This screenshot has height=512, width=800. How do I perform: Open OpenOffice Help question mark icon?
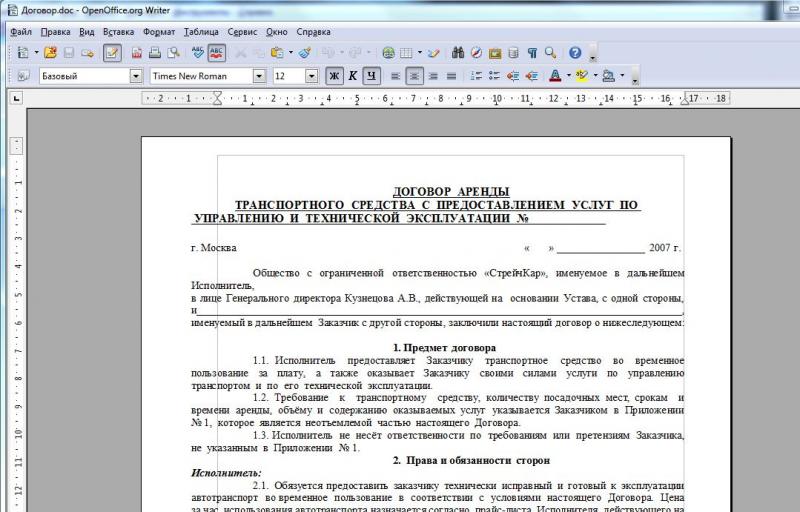pyautogui.click(x=575, y=53)
